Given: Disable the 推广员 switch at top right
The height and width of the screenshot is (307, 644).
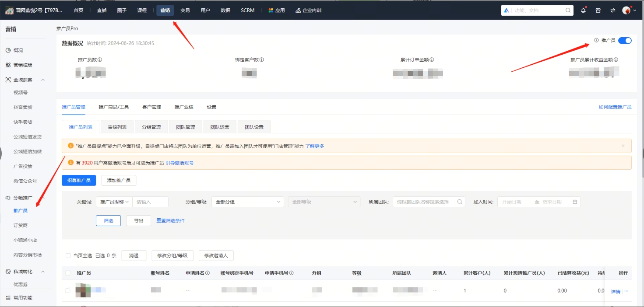Looking at the screenshot, I should coord(625,40).
